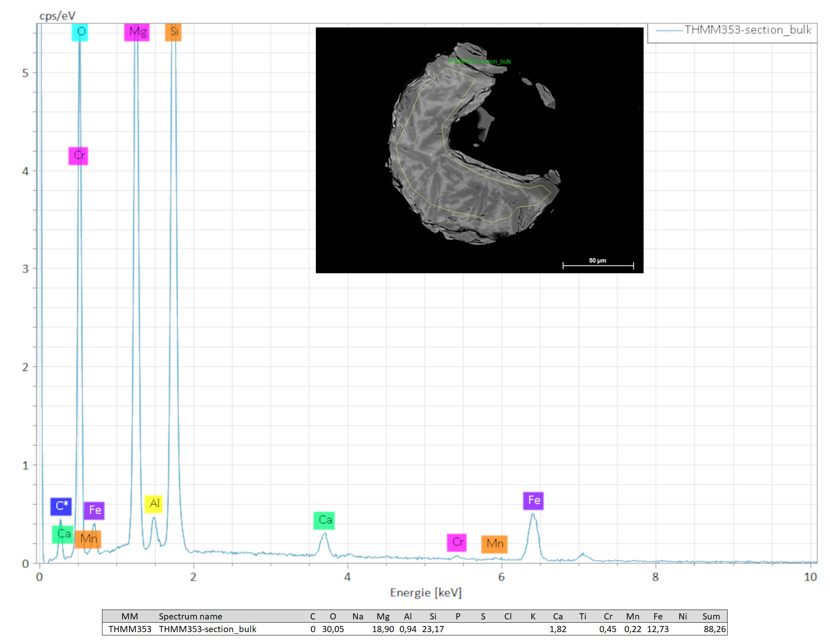Click the Cr label at 4 cps/eV
The image size is (830, 644).
(x=78, y=156)
